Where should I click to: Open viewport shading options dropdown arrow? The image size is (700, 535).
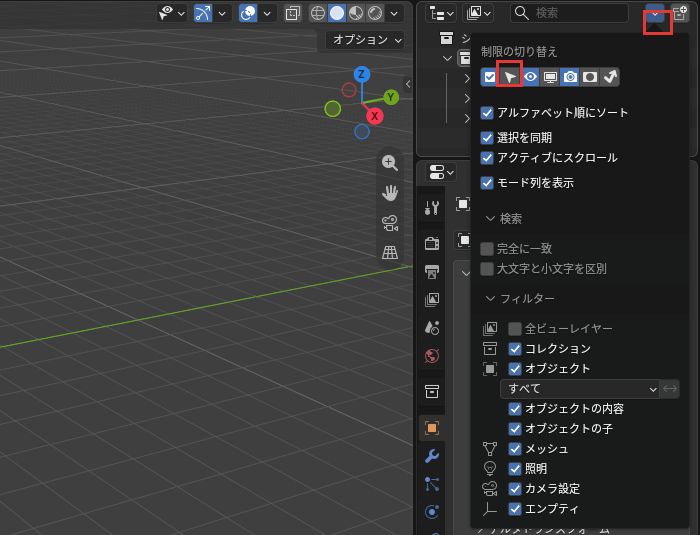(394, 13)
